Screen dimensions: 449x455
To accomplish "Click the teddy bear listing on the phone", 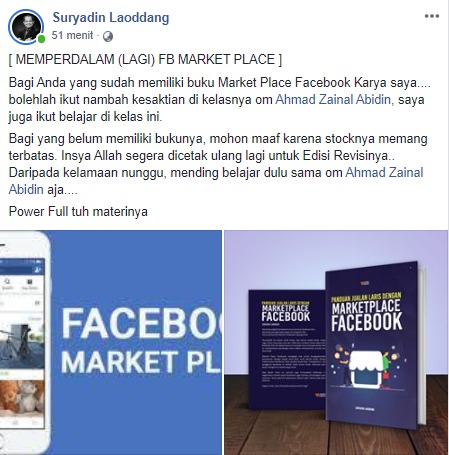I will [22, 397].
